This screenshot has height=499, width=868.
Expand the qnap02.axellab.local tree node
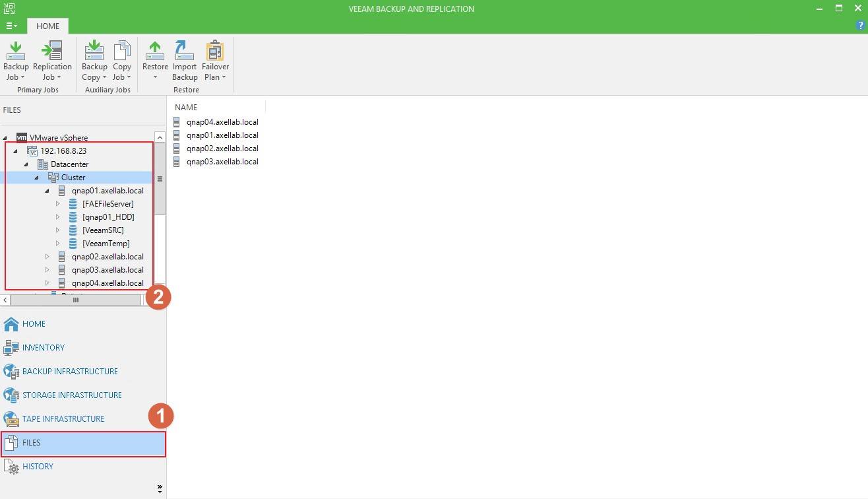tap(47, 257)
